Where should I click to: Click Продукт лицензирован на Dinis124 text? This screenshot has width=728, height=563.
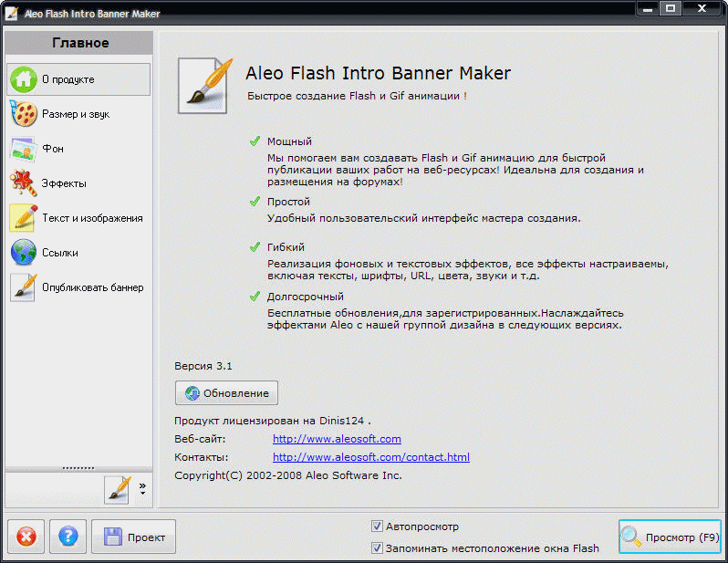(x=273, y=421)
